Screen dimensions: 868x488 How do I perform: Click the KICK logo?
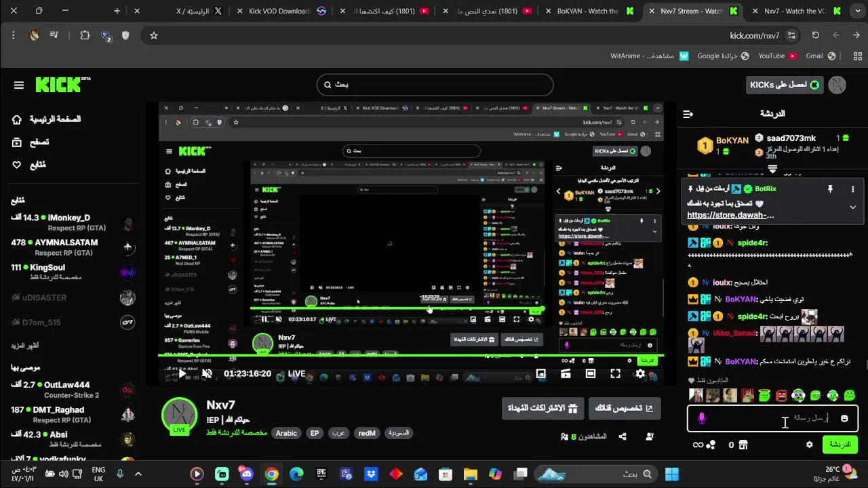pyautogui.click(x=62, y=84)
